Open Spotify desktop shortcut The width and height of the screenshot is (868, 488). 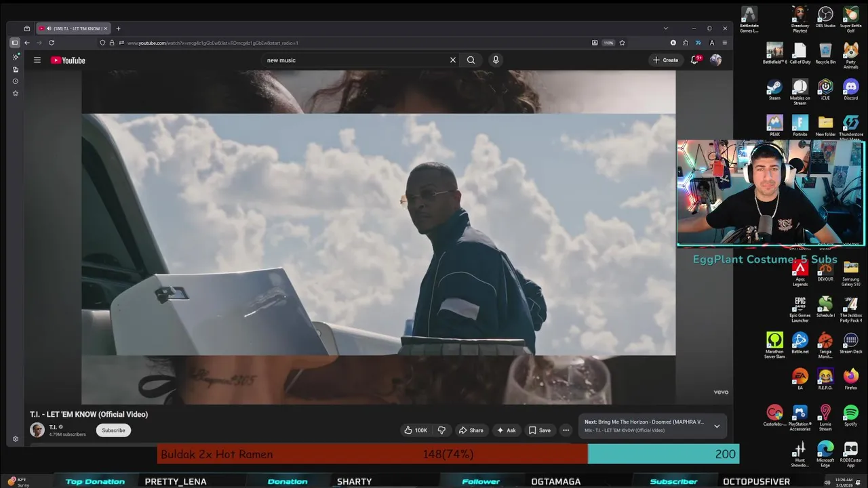pos(851,415)
